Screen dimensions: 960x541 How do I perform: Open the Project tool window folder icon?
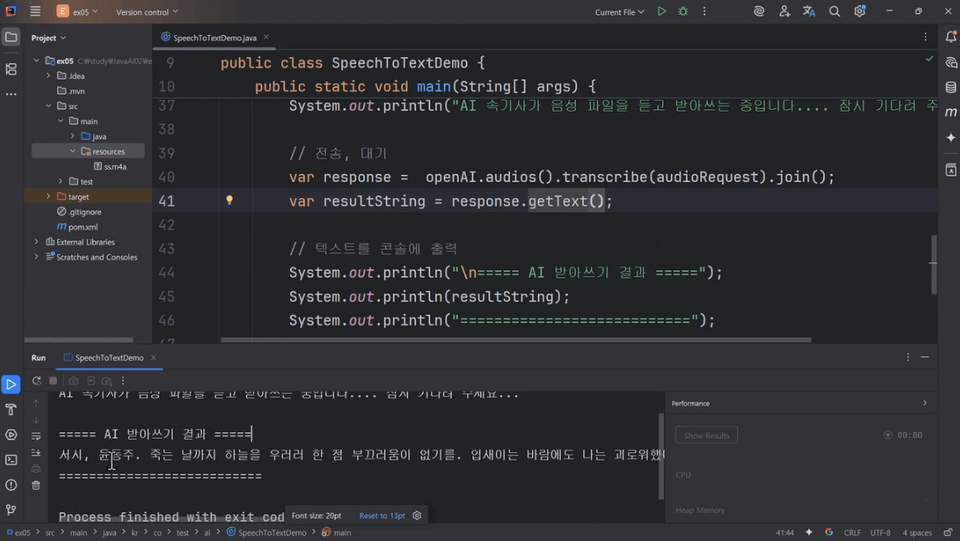11,37
